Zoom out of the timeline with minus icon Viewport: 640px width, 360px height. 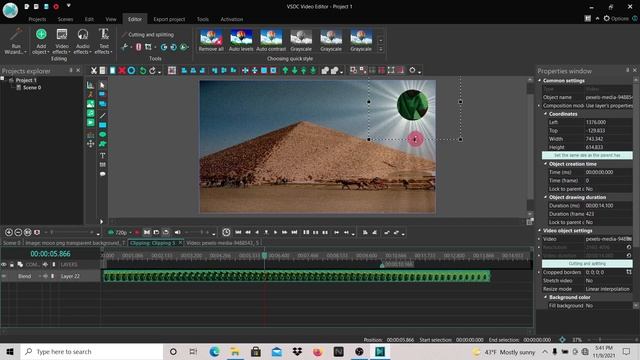[18, 232]
